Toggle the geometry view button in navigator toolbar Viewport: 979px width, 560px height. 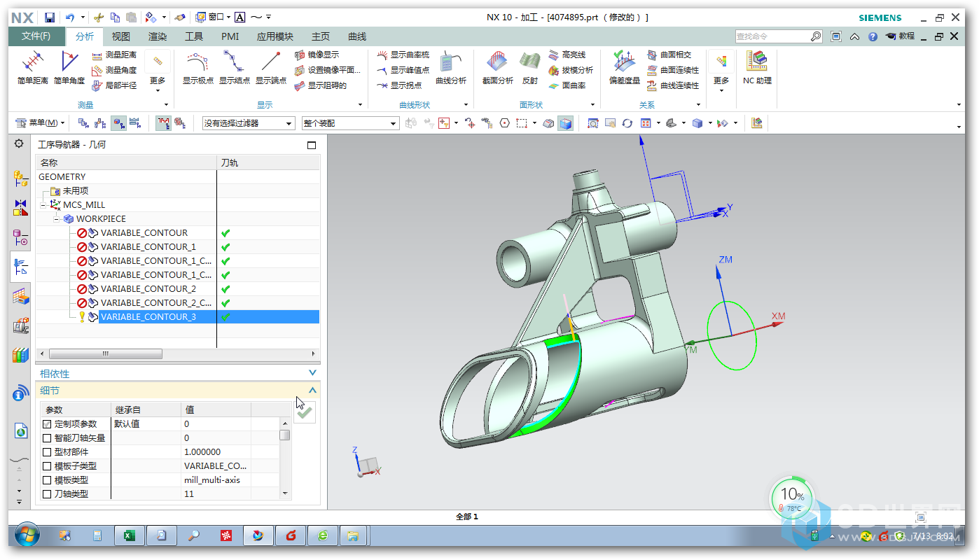[x=119, y=123]
